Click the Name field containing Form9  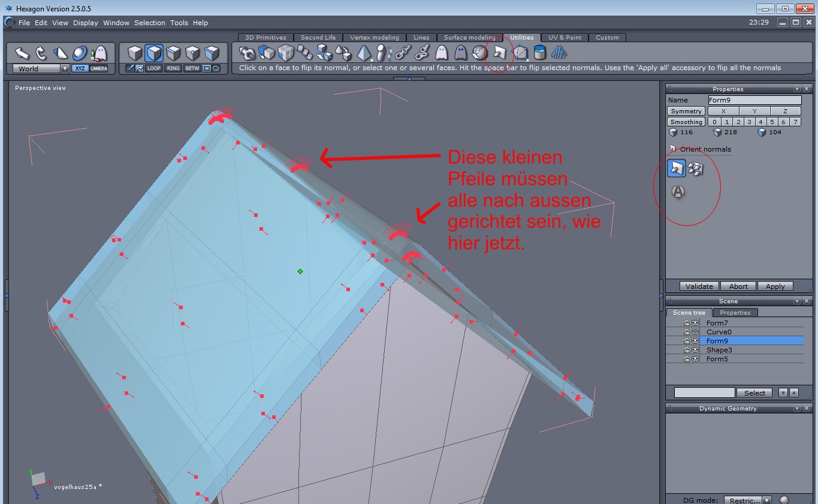click(754, 100)
